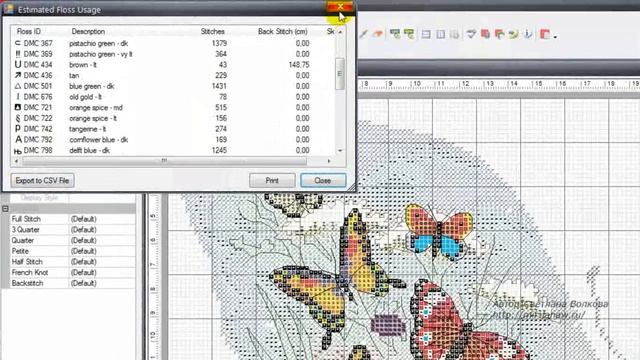Sort by the Stitches column header
Screen dimensions: 640x360
click(213, 31)
